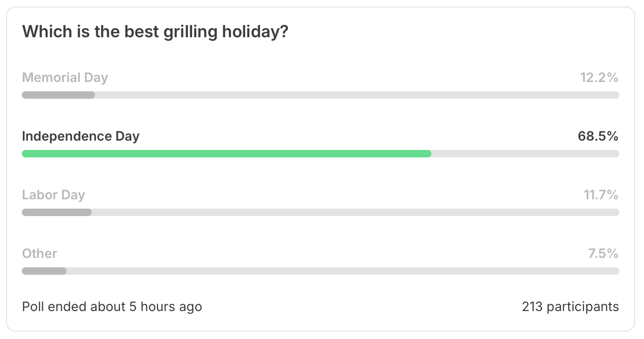Click the 68.5% result for Independence Day
Screen dimensions: 644x339
click(x=598, y=136)
